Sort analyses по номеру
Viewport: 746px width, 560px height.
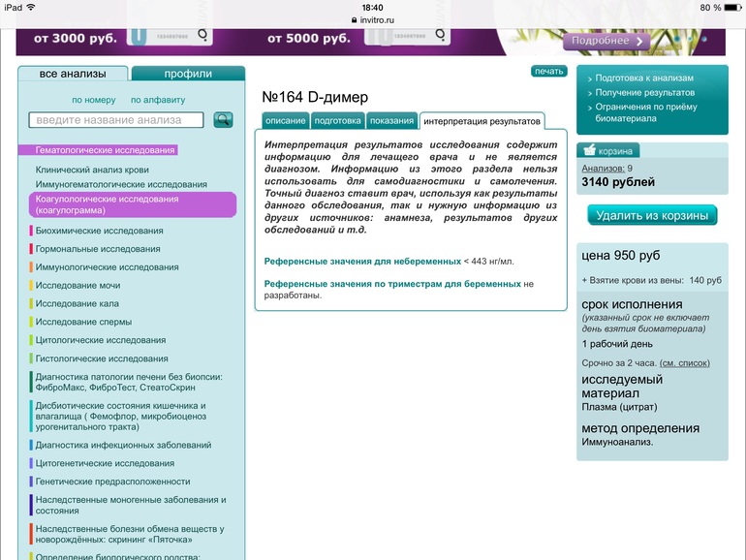[x=94, y=100]
